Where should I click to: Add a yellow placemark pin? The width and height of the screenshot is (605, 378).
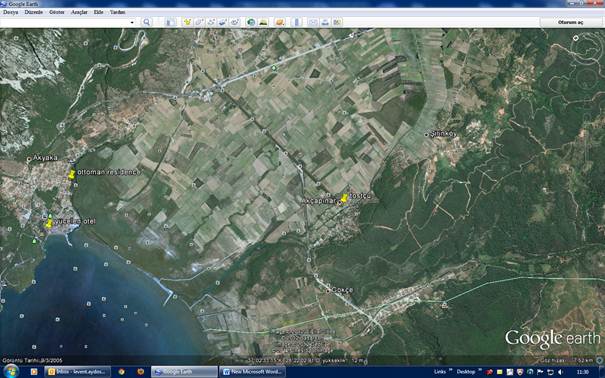[188, 22]
